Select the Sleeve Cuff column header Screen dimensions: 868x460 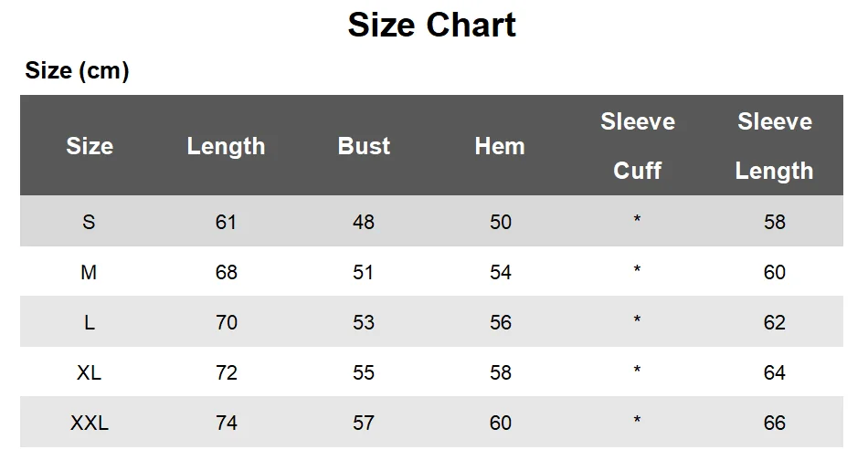(637, 146)
